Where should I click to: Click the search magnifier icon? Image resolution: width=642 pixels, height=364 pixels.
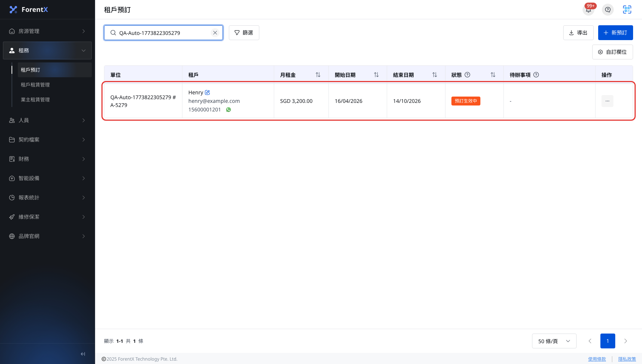[113, 33]
